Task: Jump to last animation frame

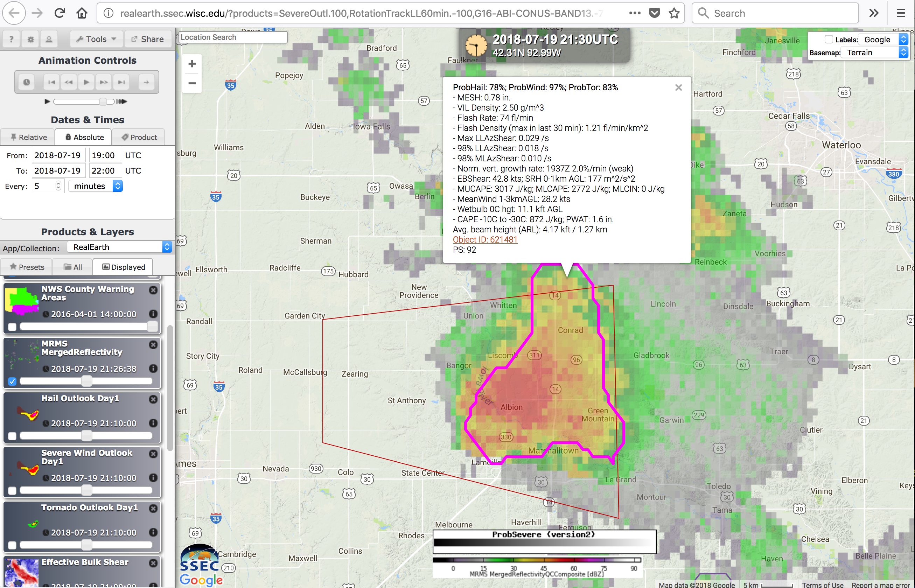Action: (121, 82)
